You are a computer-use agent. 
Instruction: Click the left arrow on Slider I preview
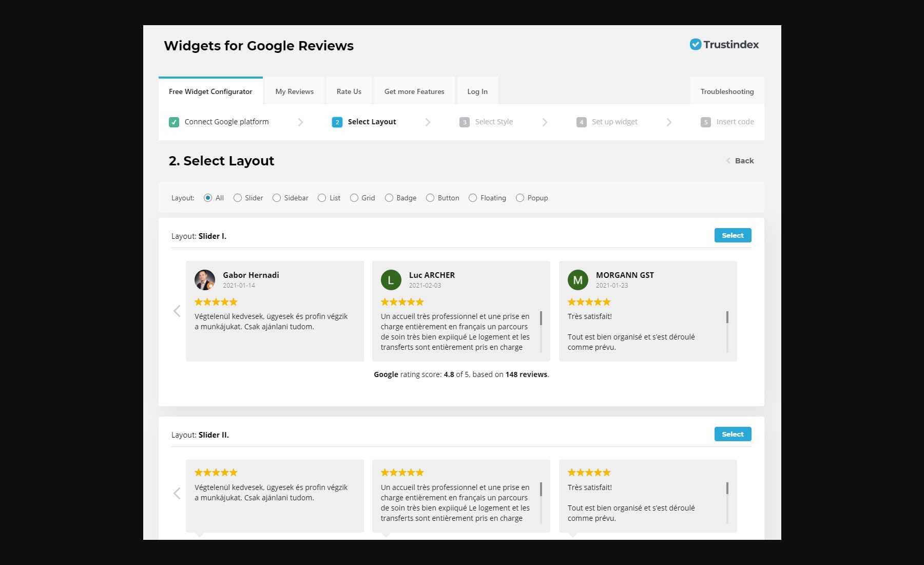coord(177,311)
